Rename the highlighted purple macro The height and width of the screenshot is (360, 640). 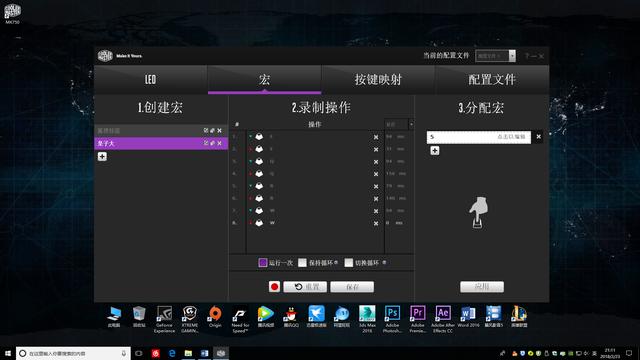(x=213, y=143)
